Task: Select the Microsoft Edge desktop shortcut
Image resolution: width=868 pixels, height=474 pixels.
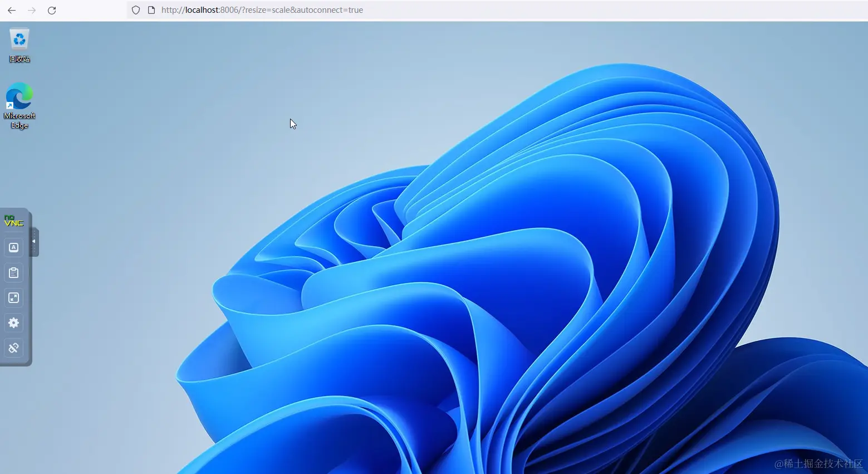Action: pyautogui.click(x=19, y=106)
